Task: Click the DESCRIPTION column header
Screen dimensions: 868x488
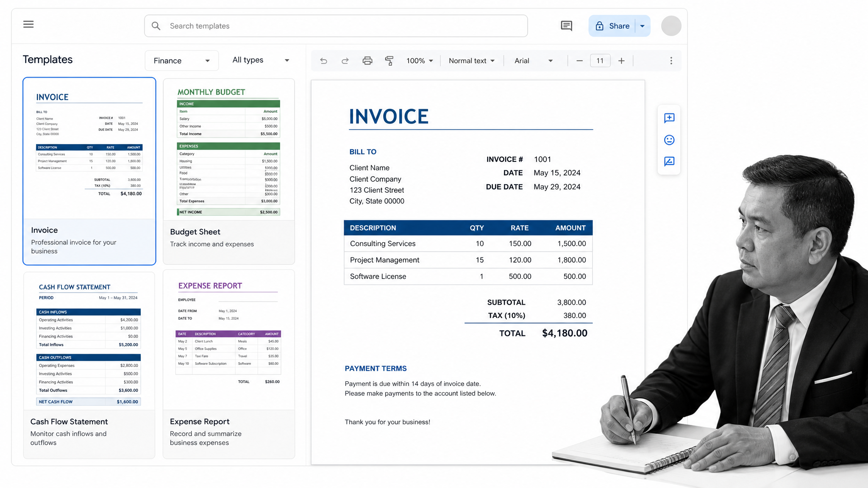Action: (x=373, y=228)
